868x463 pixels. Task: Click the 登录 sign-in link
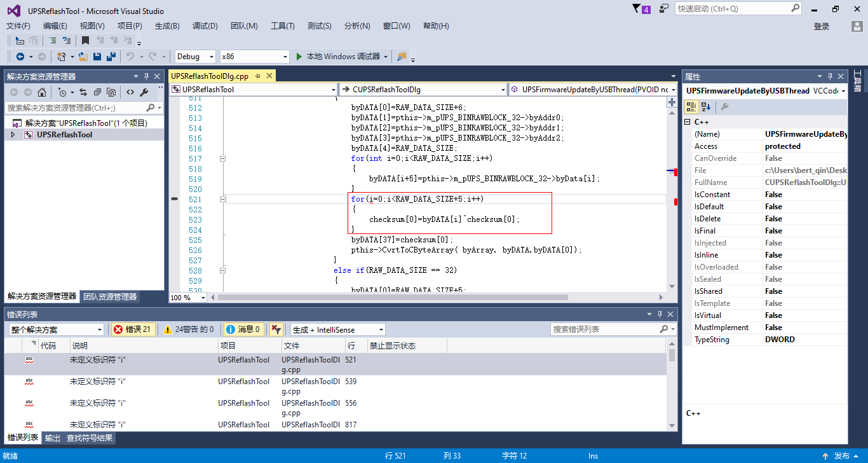click(x=822, y=26)
